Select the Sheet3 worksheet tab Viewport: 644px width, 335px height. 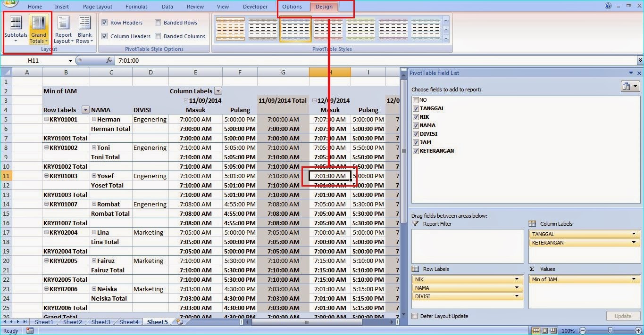(x=100, y=322)
